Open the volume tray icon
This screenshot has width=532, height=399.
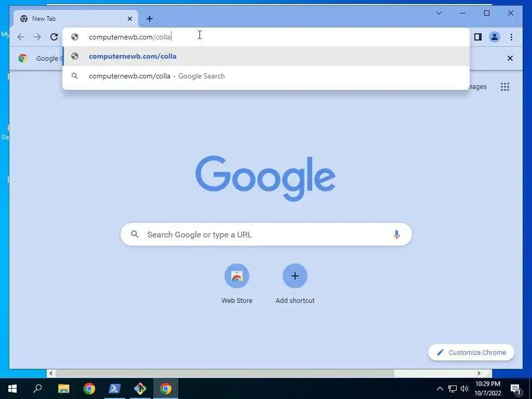point(464,389)
